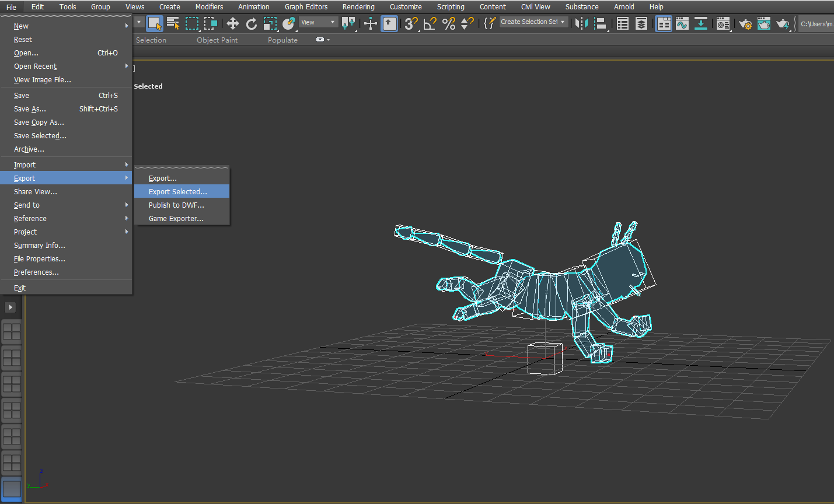Toggle Angle Snap
Image resolution: width=834 pixels, height=504 pixels.
pyautogui.click(x=430, y=23)
